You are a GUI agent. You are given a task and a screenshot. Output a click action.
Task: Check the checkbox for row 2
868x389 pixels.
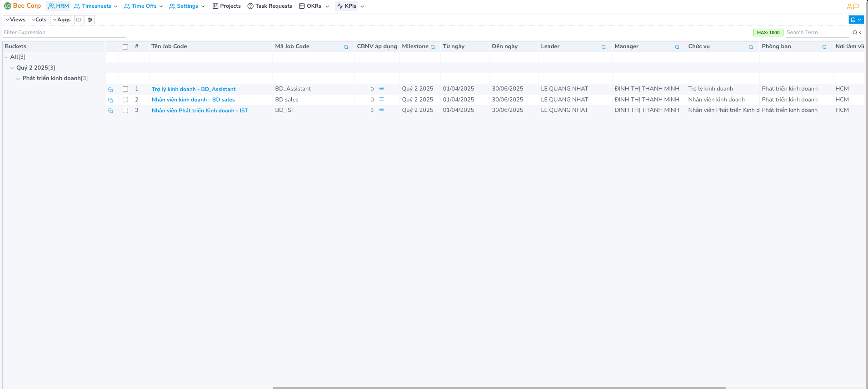click(125, 100)
